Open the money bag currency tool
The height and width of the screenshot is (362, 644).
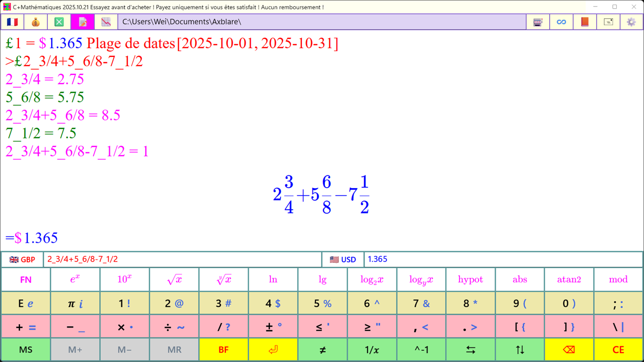[35, 22]
